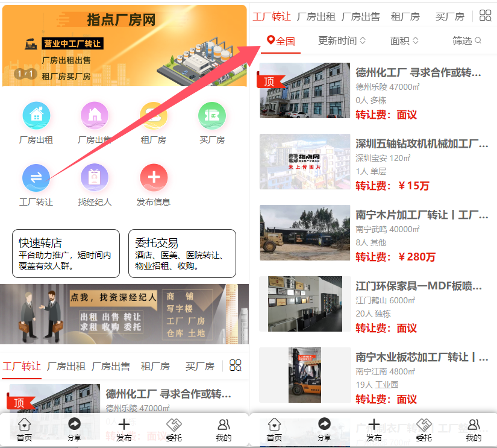Tap the 找经纪人 badge icon
The height and width of the screenshot is (448, 497).
95,177
